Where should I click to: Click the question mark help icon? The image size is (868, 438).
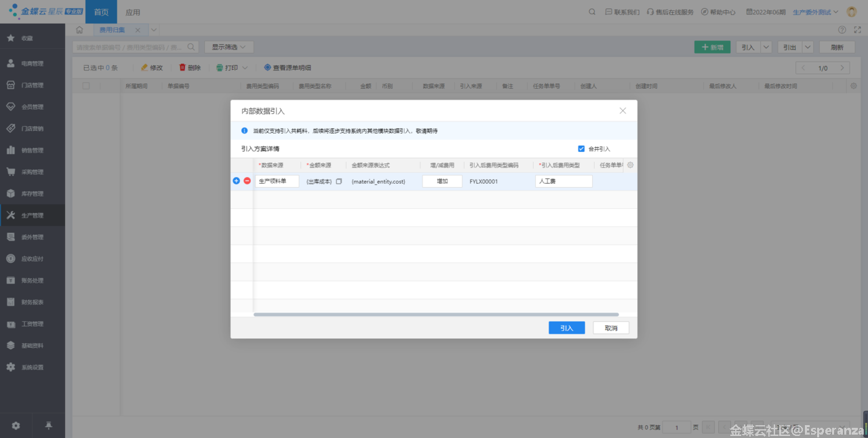pos(842,30)
